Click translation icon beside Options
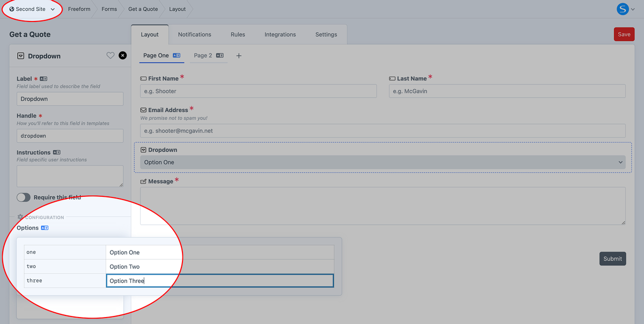644x324 pixels. pos(45,228)
